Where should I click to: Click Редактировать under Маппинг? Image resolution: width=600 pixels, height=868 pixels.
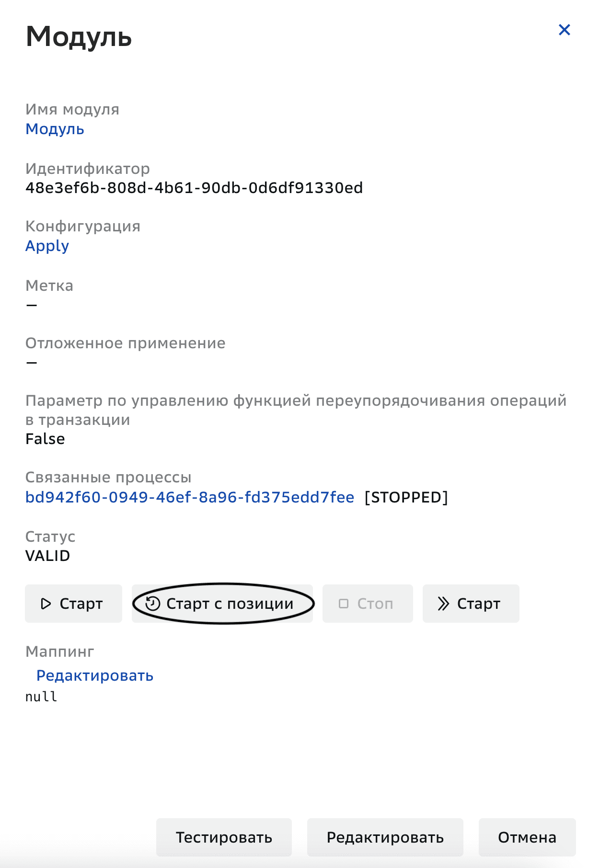click(95, 675)
